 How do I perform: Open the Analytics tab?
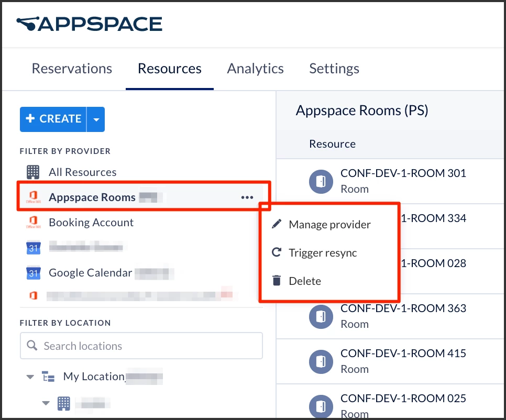tap(255, 69)
